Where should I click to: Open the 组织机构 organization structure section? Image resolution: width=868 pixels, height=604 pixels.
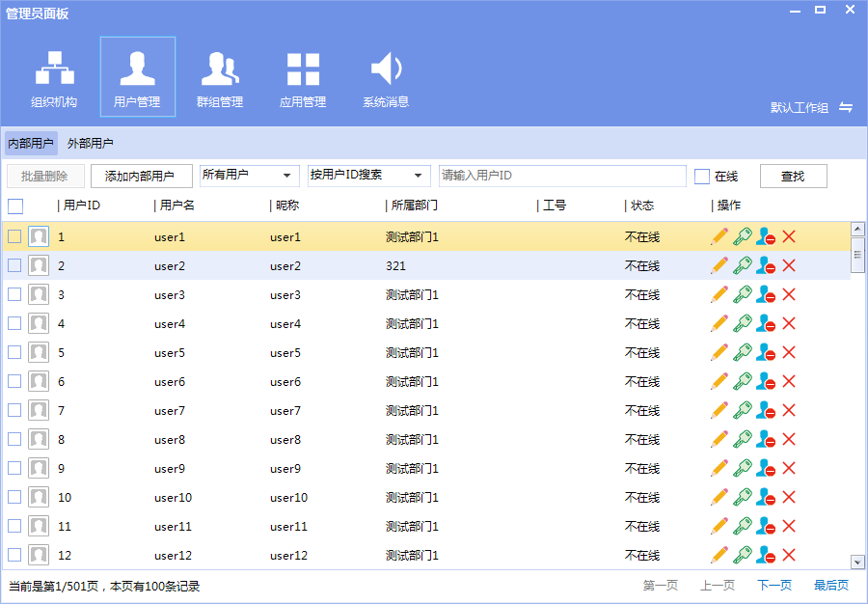click(x=54, y=77)
